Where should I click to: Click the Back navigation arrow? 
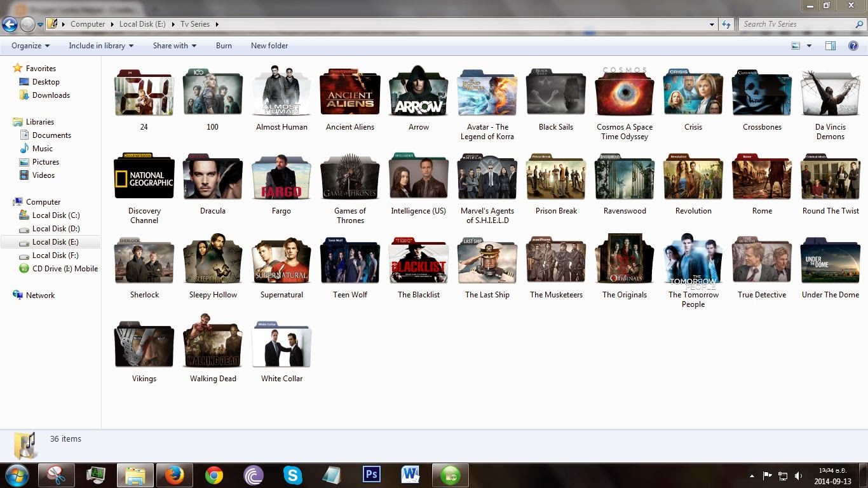pos(10,24)
